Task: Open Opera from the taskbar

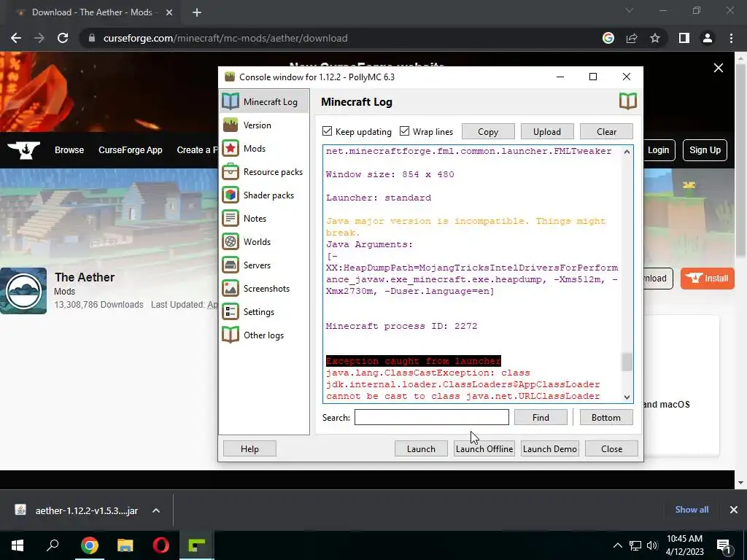Action: click(161, 545)
